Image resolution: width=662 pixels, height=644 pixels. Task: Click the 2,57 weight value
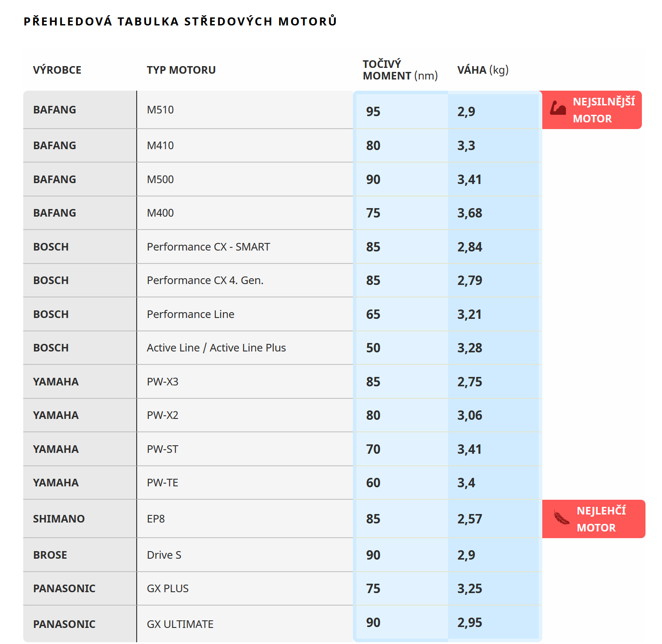pyautogui.click(x=469, y=519)
